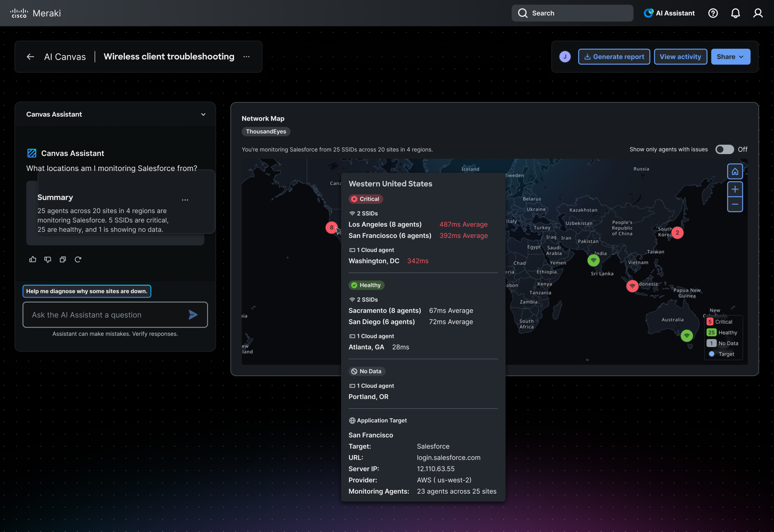Copy the assistant response
Screen dimensions: 774x532
[63, 259]
